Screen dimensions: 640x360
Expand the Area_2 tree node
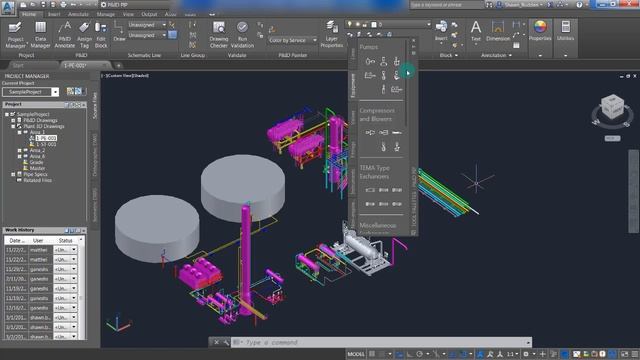tap(19, 151)
